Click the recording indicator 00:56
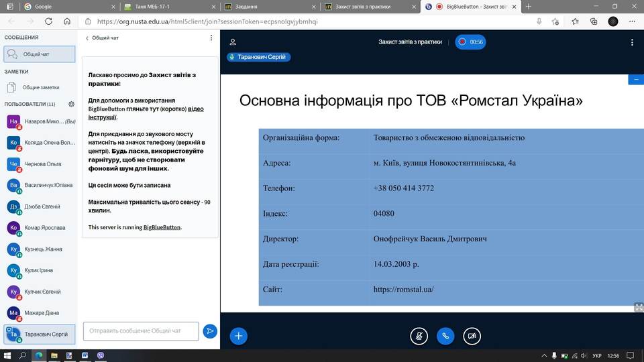644x362 pixels. tap(470, 42)
